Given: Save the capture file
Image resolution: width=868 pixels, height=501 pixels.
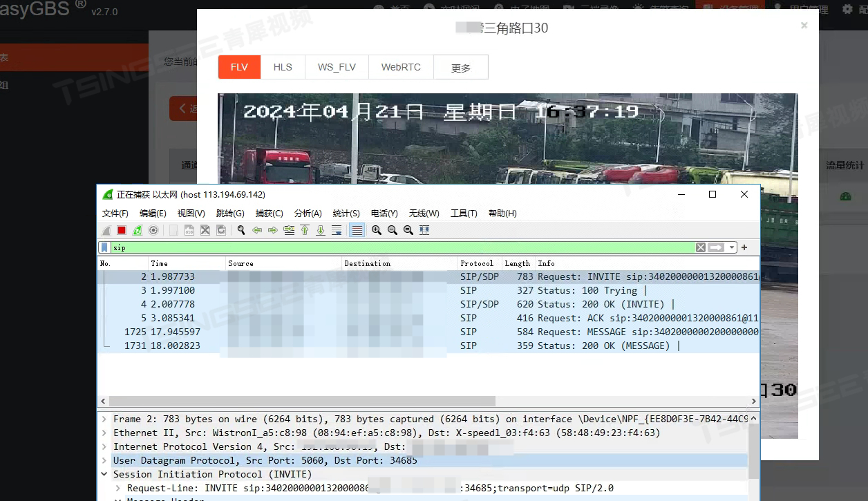Looking at the screenshot, I should pyautogui.click(x=189, y=230).
